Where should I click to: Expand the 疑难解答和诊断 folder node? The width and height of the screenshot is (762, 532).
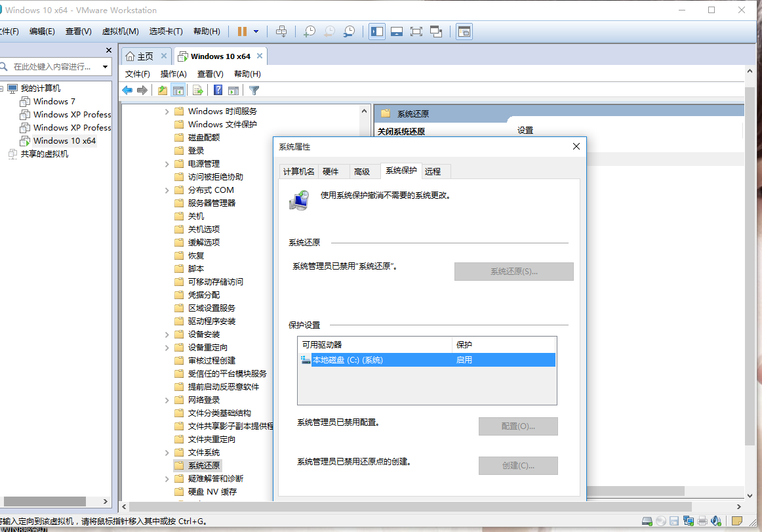point(167,479)
